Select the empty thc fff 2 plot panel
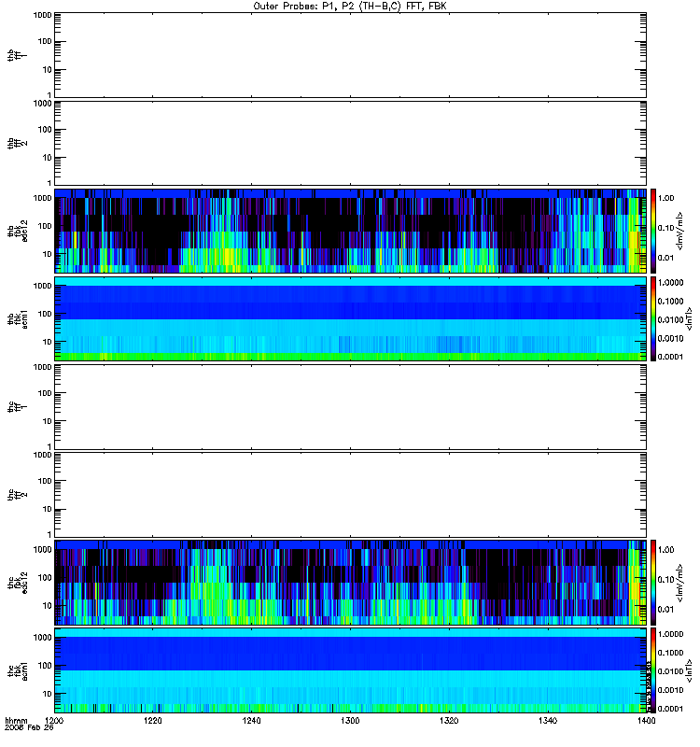Screen dimensions: 700x747 click(351, 495)
